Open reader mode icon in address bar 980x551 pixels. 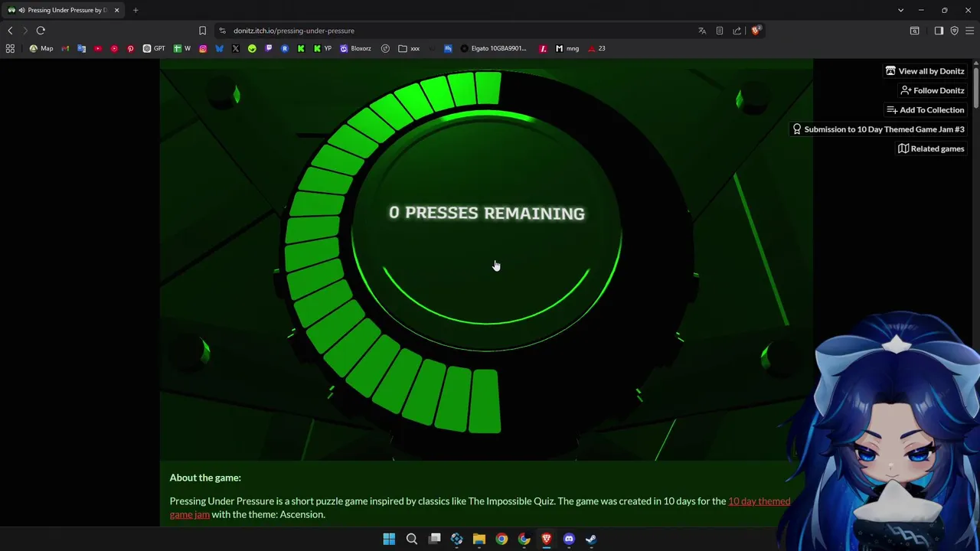click(x=720, y=31)
